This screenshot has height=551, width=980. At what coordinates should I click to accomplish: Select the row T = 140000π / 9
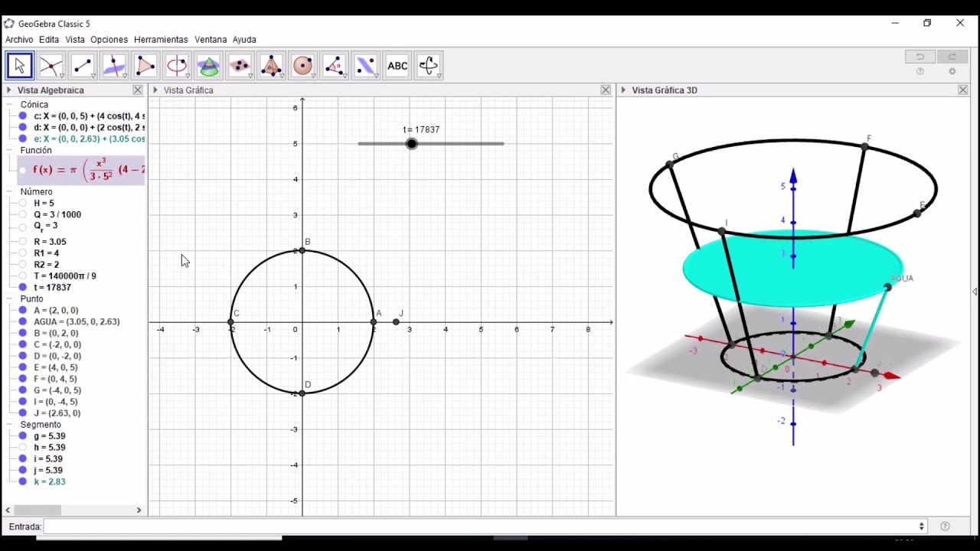(65, 276)
